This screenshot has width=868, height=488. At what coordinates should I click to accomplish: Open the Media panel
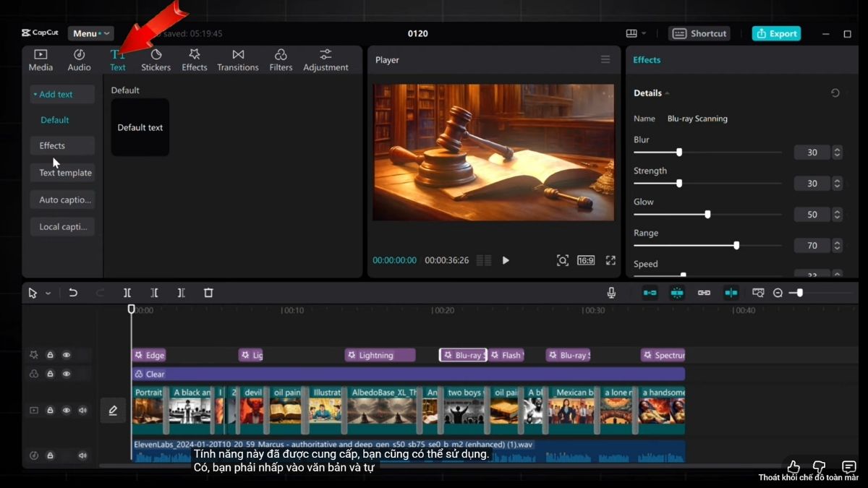[41, 59]
